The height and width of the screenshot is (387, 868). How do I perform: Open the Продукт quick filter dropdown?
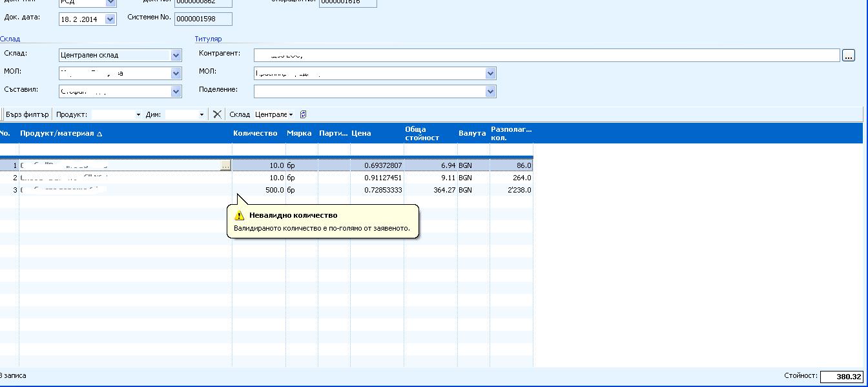click(x=138, y=114)
